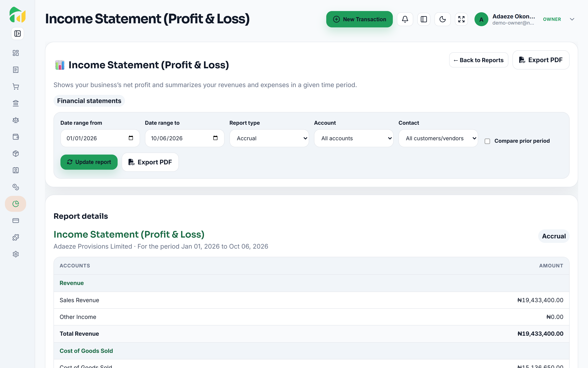Open the contacts badge icon in sidebar

pos(16,170)
